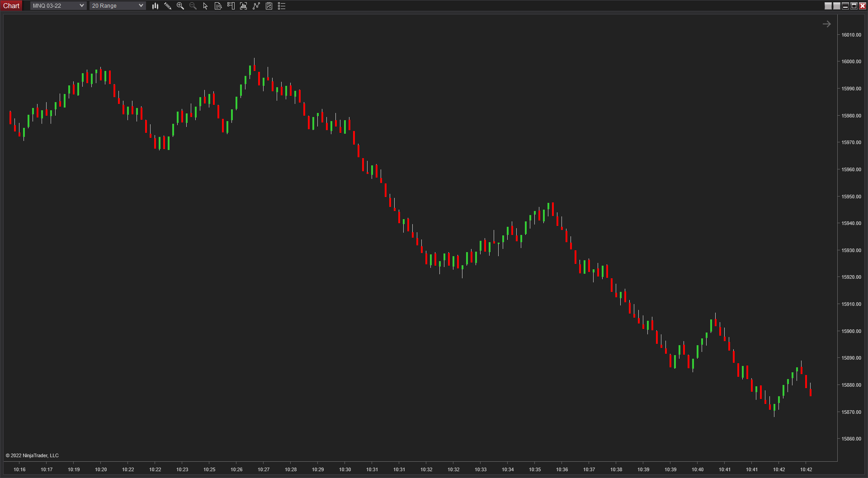The image size is (868, 478).
Task: Maximize the chart window
Action: coord(854,6)
